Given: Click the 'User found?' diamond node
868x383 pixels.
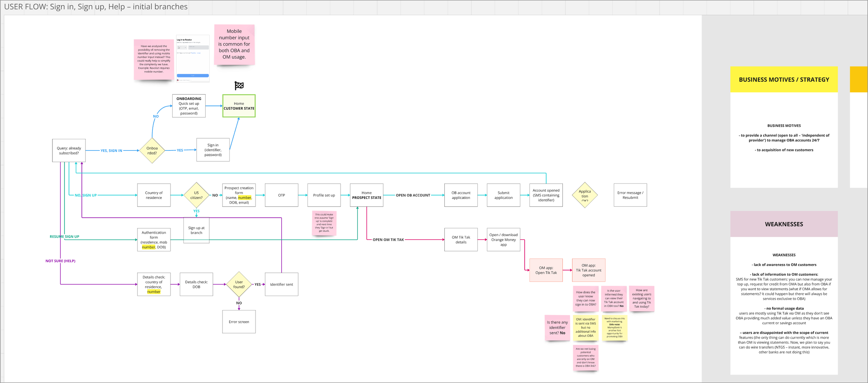Looking at the screenshot, I should (239, 284).
